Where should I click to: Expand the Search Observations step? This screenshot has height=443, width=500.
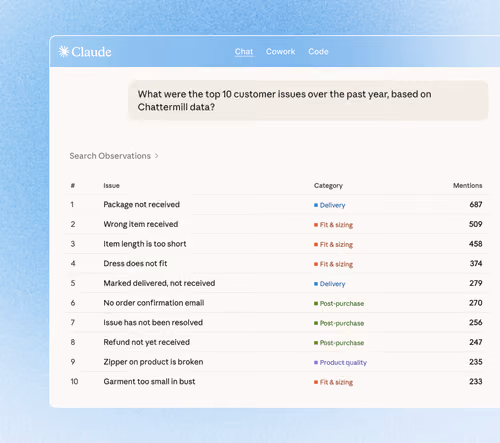tap(114, 156)
